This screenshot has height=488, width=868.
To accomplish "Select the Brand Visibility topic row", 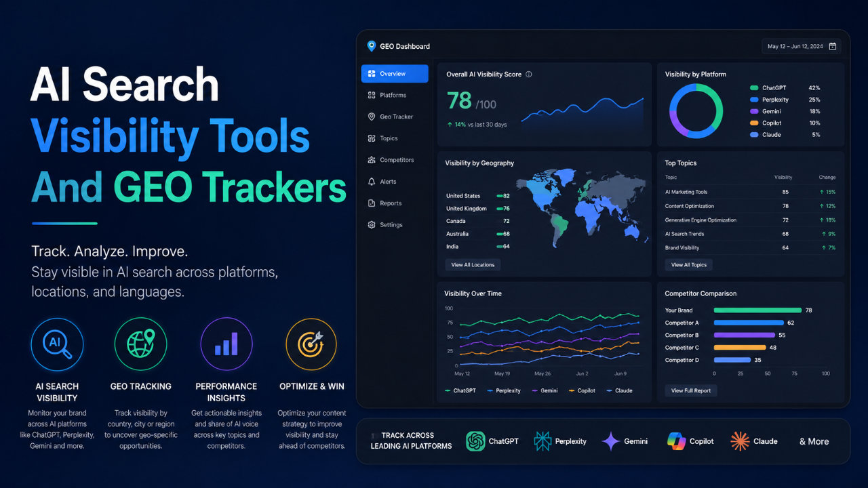I will click(x=751, y=247).
